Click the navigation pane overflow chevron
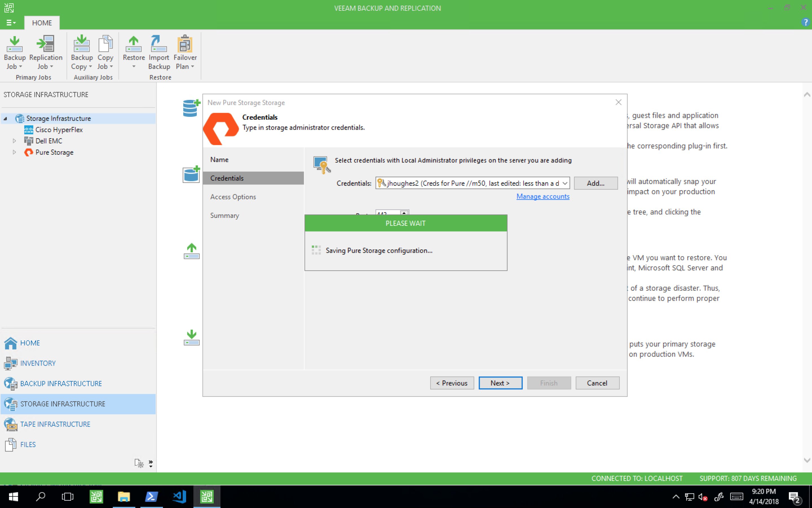 (151, 464)
